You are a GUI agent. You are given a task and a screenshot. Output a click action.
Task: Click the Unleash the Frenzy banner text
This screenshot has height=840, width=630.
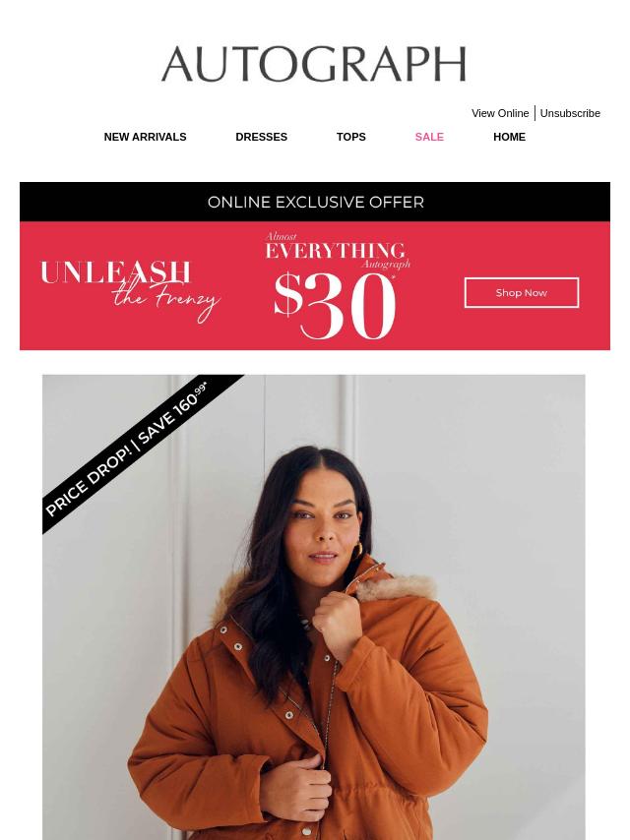(130, 290)
